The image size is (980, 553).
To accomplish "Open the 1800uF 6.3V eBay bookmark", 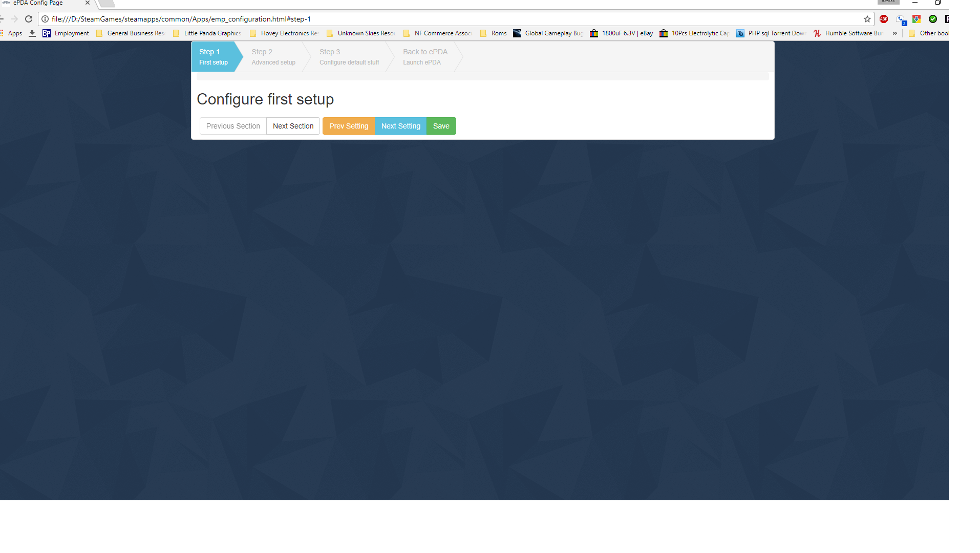I will click(622, 33).
